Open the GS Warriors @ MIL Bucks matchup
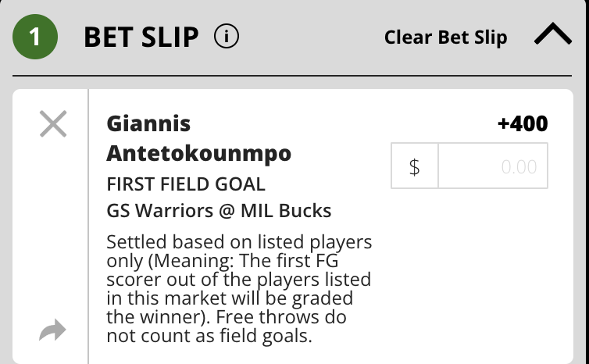 219,210
